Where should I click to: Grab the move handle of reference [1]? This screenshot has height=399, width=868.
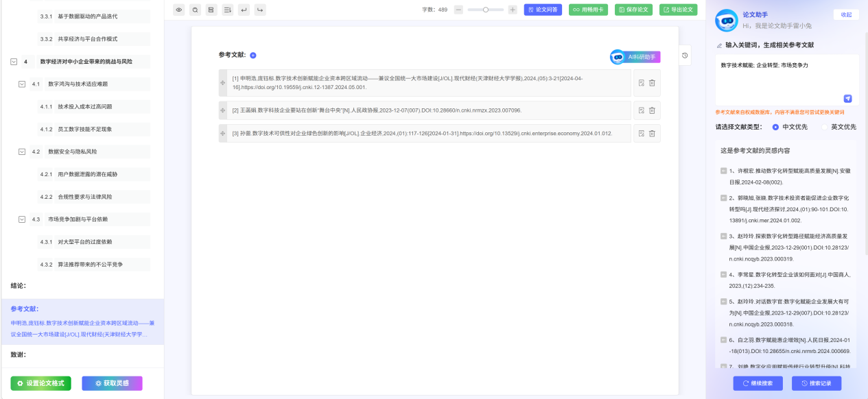(222, 83)
